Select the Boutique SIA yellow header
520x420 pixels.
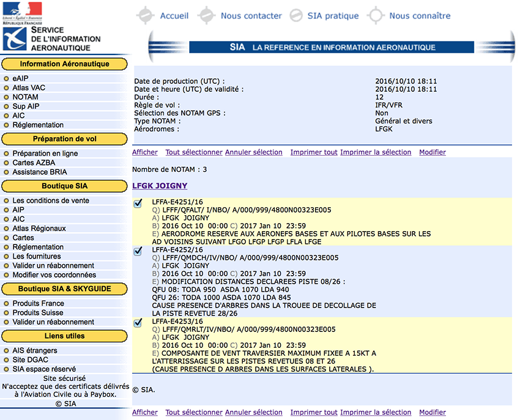point(64,186)
